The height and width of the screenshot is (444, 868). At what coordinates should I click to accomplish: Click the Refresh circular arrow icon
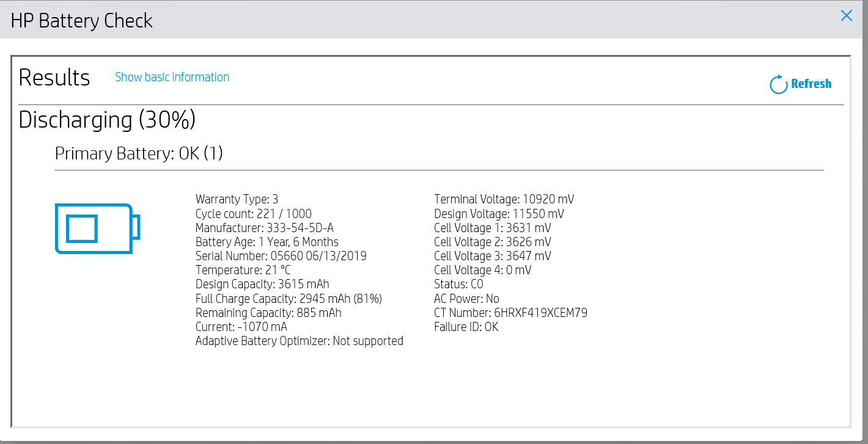[x=778, y=84]
